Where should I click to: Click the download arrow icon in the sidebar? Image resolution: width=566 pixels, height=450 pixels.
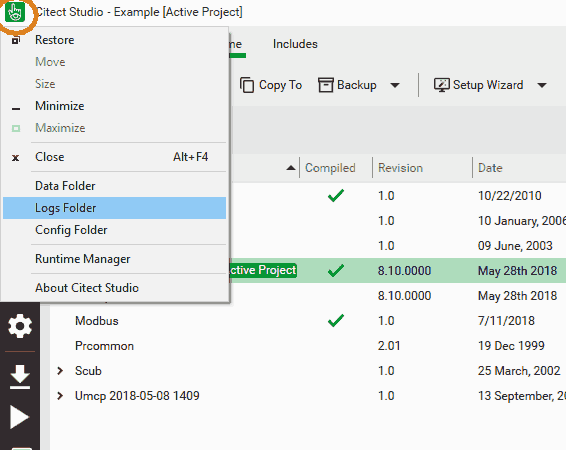(x=20, y=377)
